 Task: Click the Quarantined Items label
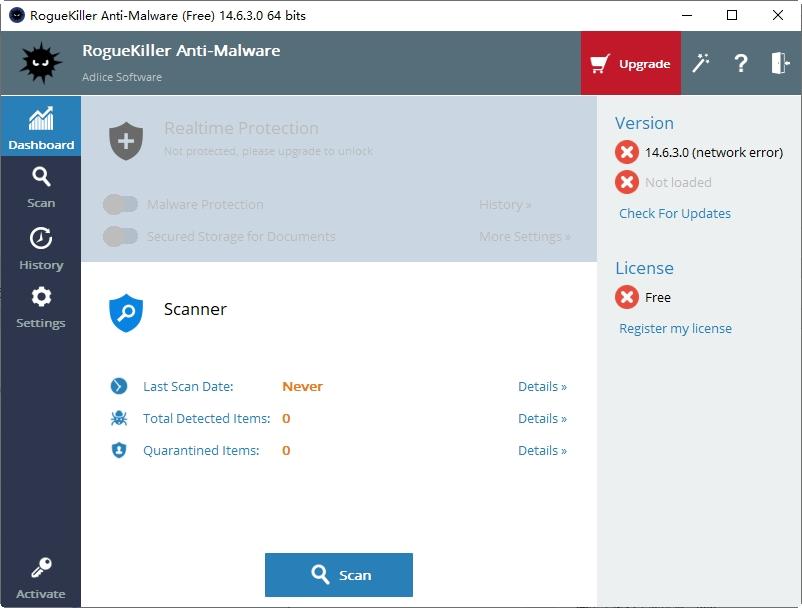pyautogui.click(x=201, y=450)
